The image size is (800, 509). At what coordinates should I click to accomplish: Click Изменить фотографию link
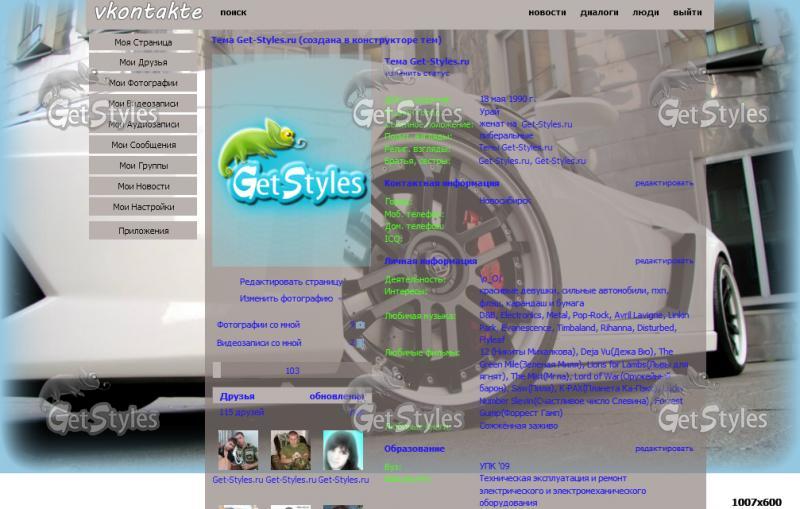point(286,298)
